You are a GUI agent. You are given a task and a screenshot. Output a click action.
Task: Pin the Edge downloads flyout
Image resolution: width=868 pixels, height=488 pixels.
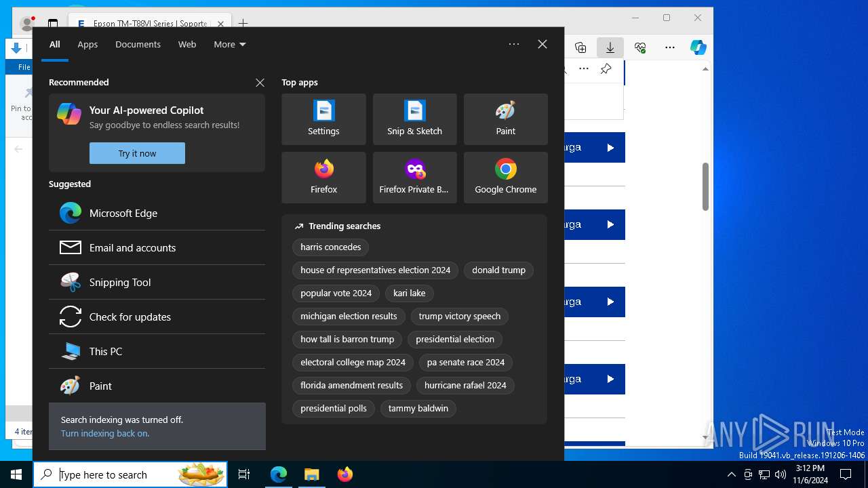[606, 68]
